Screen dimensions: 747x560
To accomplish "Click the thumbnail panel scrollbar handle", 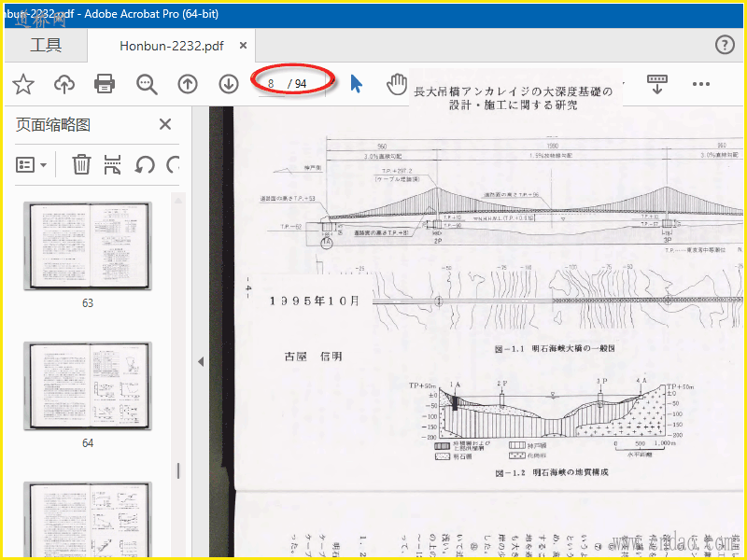I will coord(178,470).
